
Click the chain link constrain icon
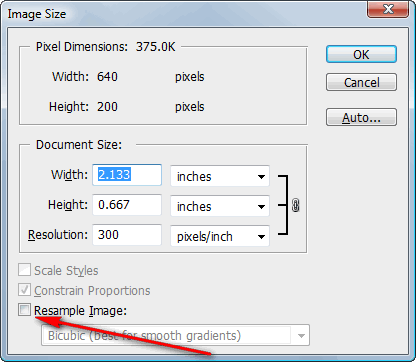(x=296, y=205)
